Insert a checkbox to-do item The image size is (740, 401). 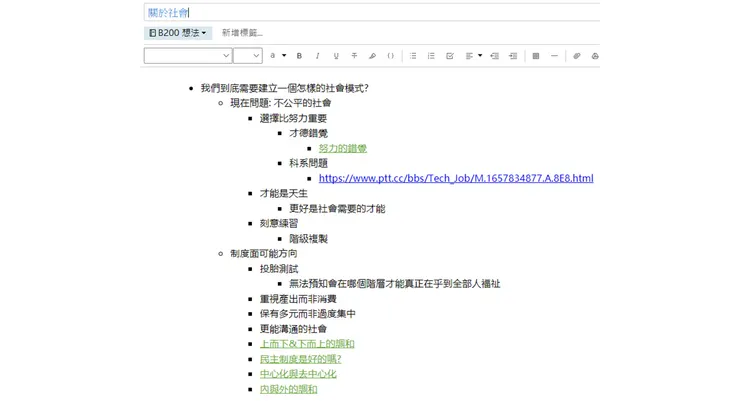pos(450,56)
